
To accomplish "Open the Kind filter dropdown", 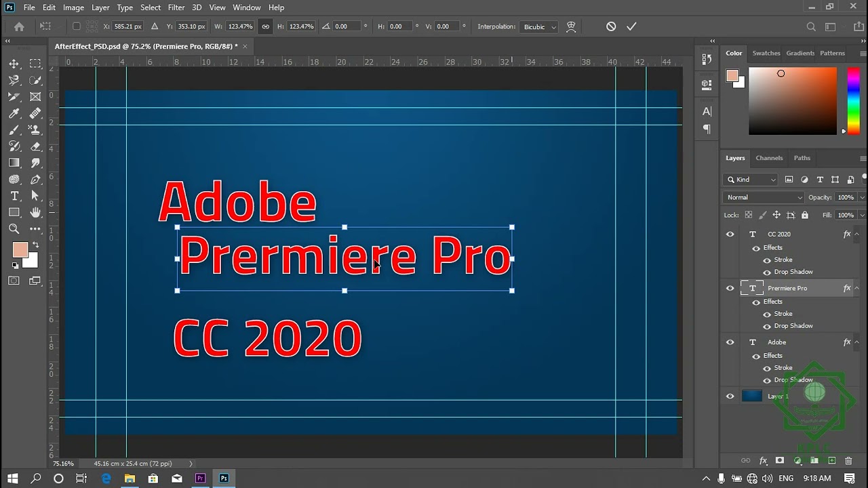I will 751,180.
